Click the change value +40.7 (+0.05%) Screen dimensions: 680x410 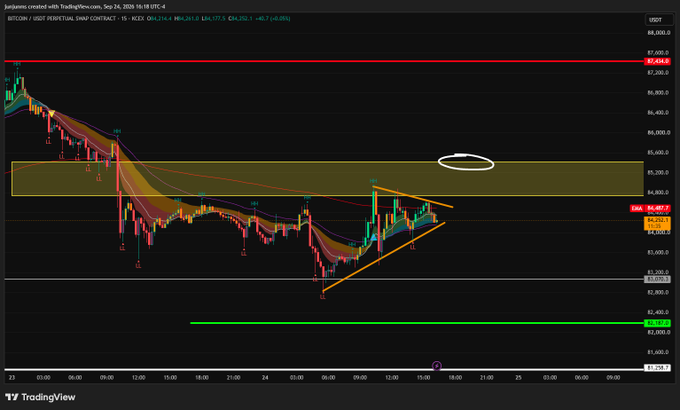click(273, 19)
